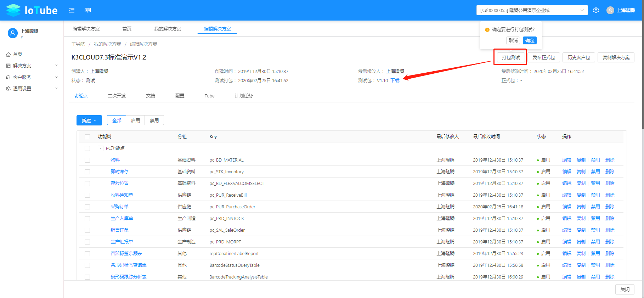Collapse the PC功能点 tree node
Image resolution: width=644 pixels, height=298 pixels.
tap(101, 148)
